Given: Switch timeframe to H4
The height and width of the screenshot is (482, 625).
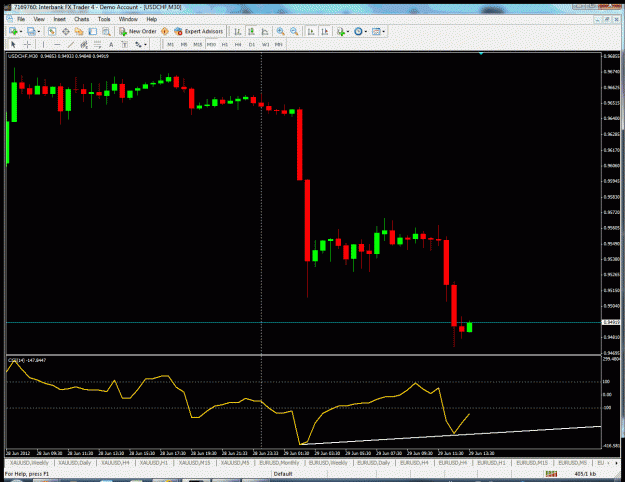Looking at the screenshot, I should (238, 44).
